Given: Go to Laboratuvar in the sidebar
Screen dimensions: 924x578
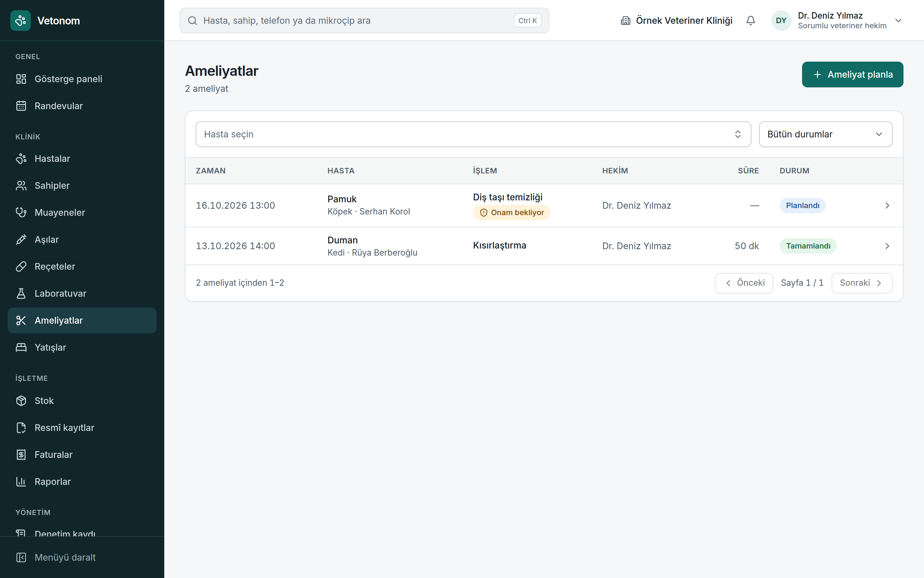Looking at the screenshot, I should 82,293.
